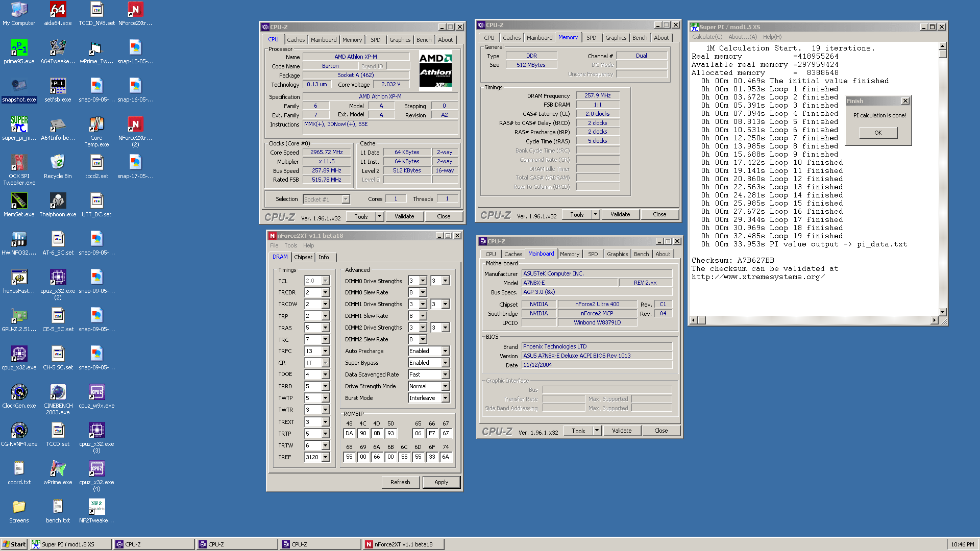Open Auto Precharge dropdown

pos(445,351)
